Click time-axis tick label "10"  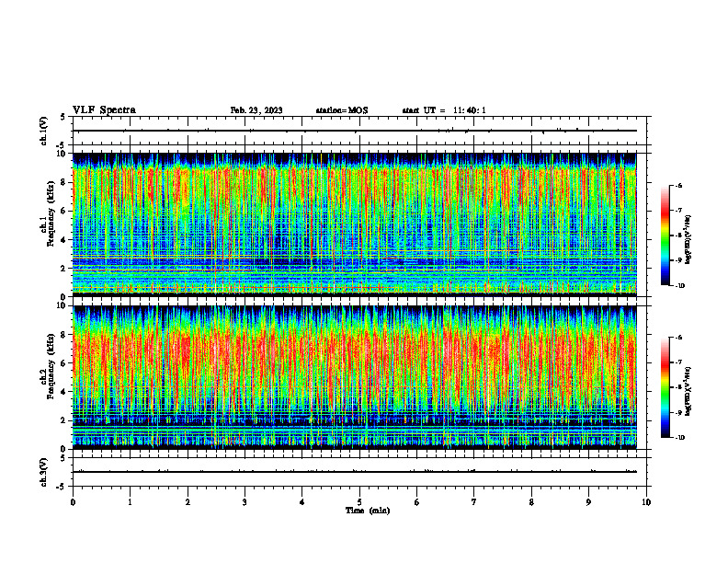[646, 502]
